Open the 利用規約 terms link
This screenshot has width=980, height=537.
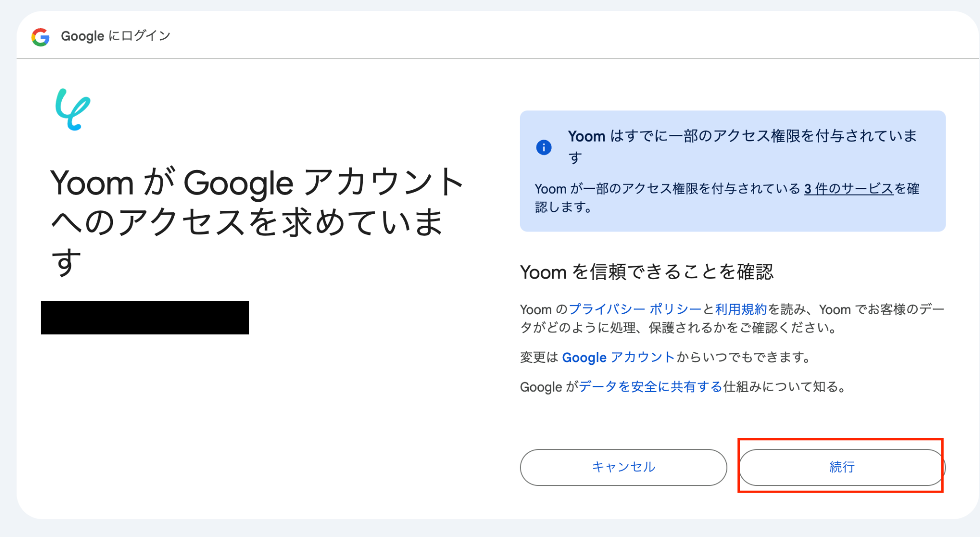pos(741,309)
